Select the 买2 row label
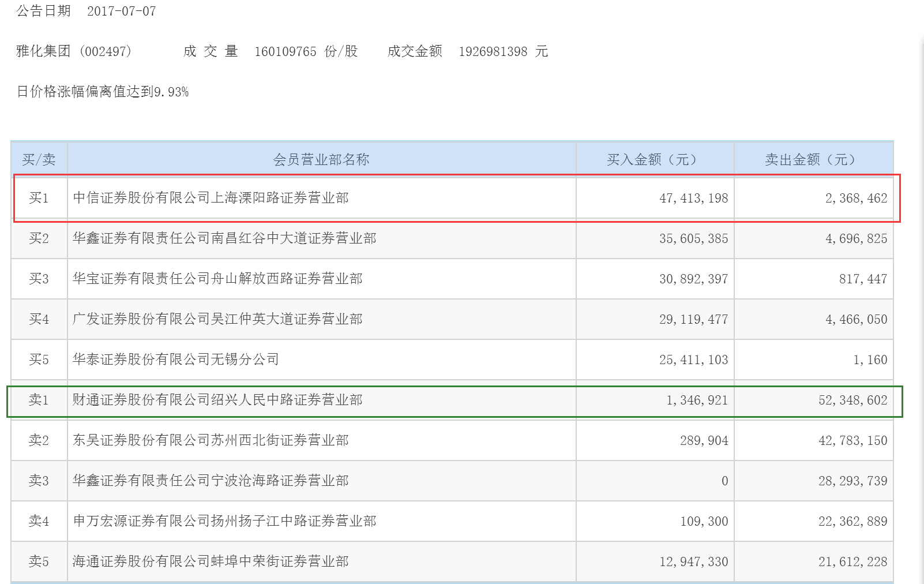This screenshot has width=924, height=584. tap(39, 238)
